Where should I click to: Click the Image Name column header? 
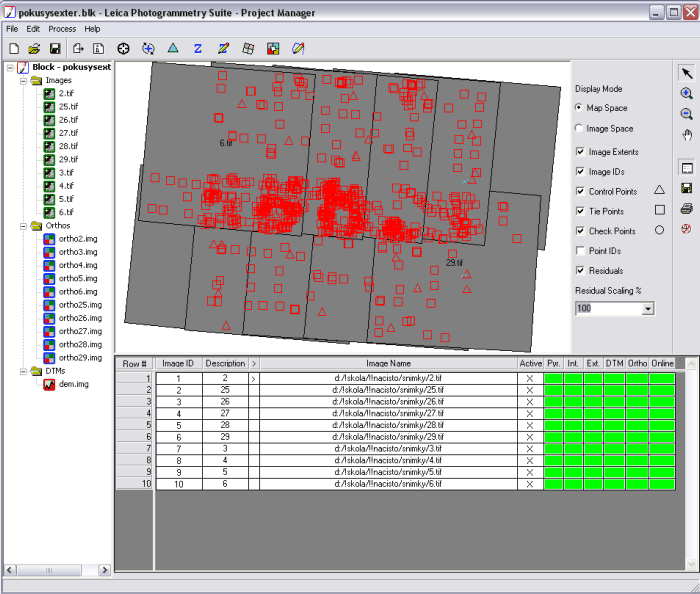coord(388,364)
